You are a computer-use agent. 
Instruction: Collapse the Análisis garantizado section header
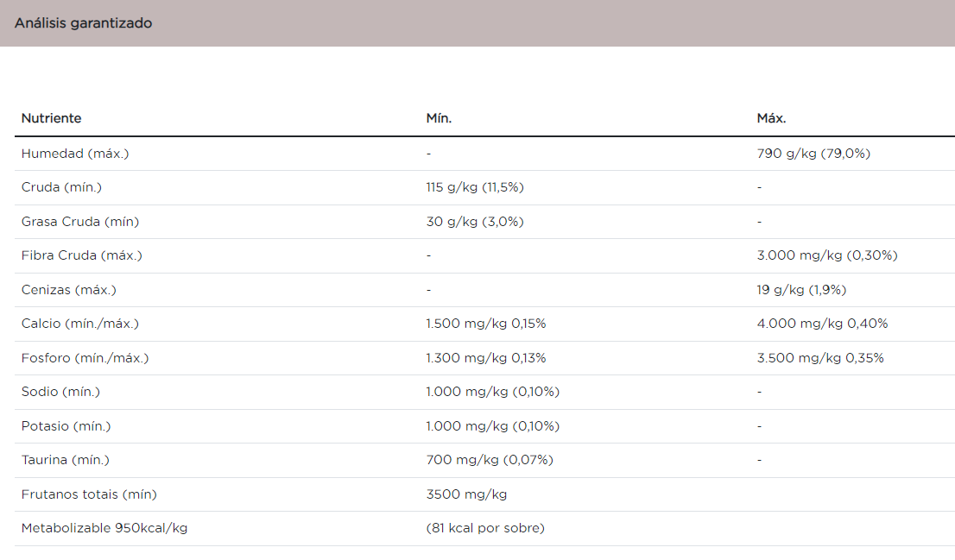(83, 23)
